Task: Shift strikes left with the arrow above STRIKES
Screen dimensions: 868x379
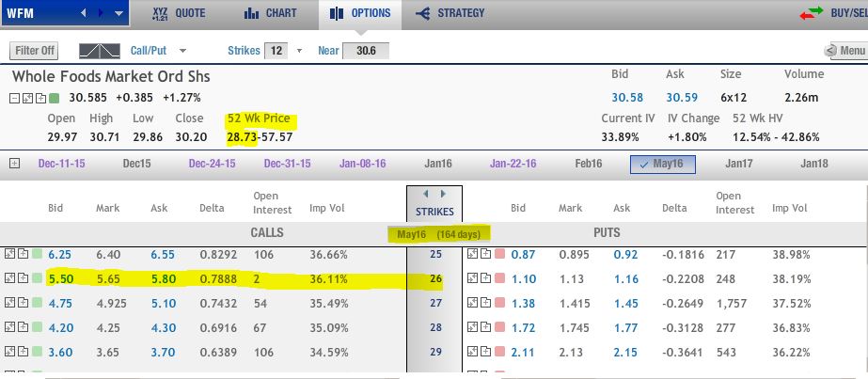Action: 424,194
